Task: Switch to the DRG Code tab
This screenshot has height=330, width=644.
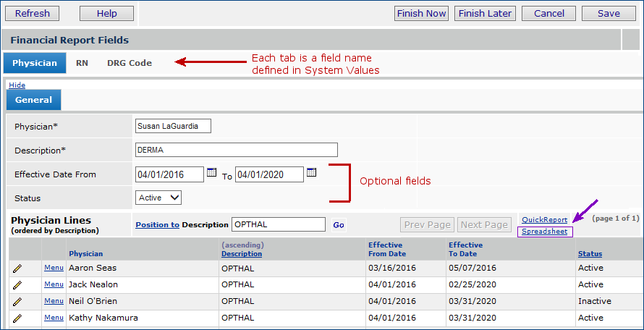Action: 130,63
